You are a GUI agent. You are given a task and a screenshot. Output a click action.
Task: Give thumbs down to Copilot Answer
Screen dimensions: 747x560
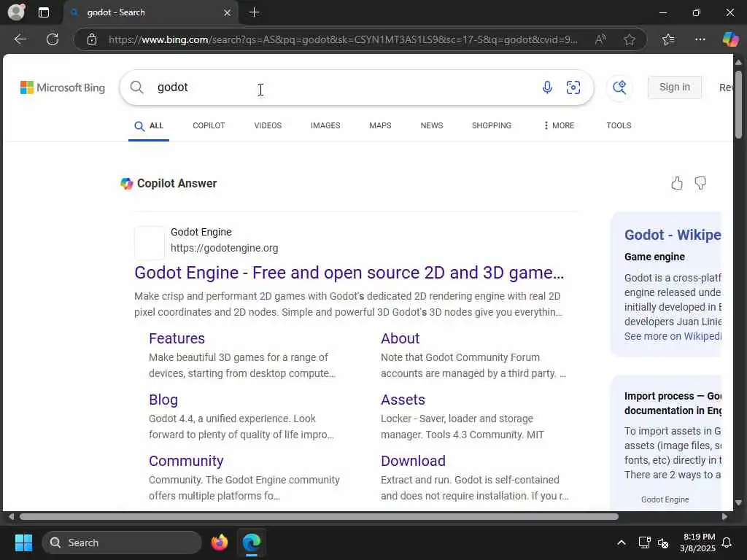(700, 183)
